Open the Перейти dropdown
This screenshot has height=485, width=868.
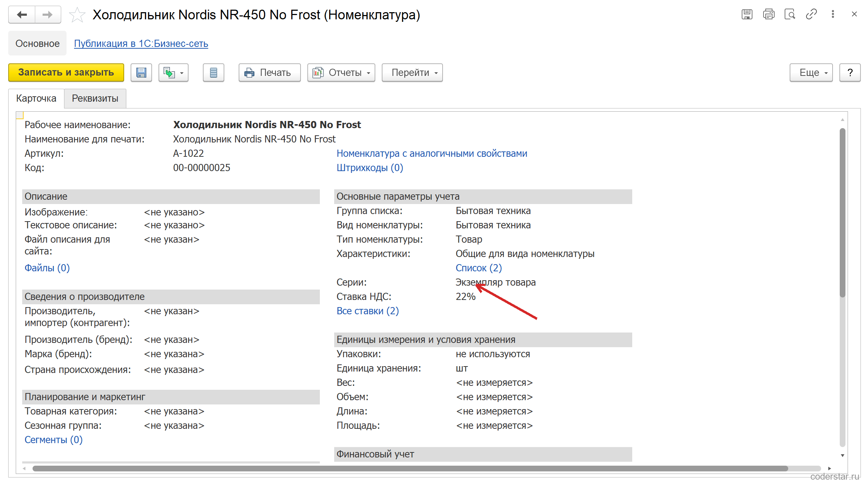click(412, 73)
